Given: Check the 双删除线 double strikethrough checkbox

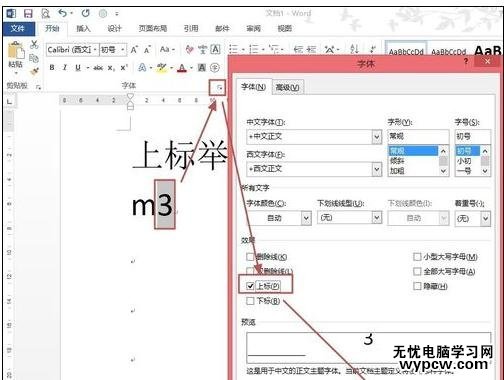Looking at the screenshot, I should click(250, 271).
